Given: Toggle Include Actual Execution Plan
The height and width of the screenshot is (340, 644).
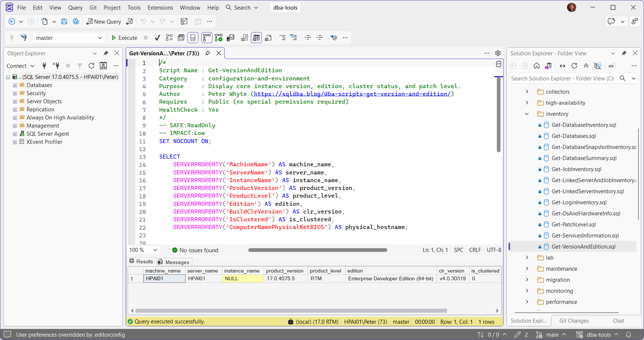Looking at the screenshot, I should click(207, 38).
